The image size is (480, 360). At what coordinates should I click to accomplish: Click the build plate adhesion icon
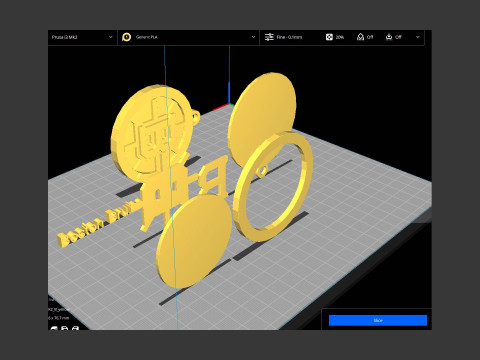point(389,37)
